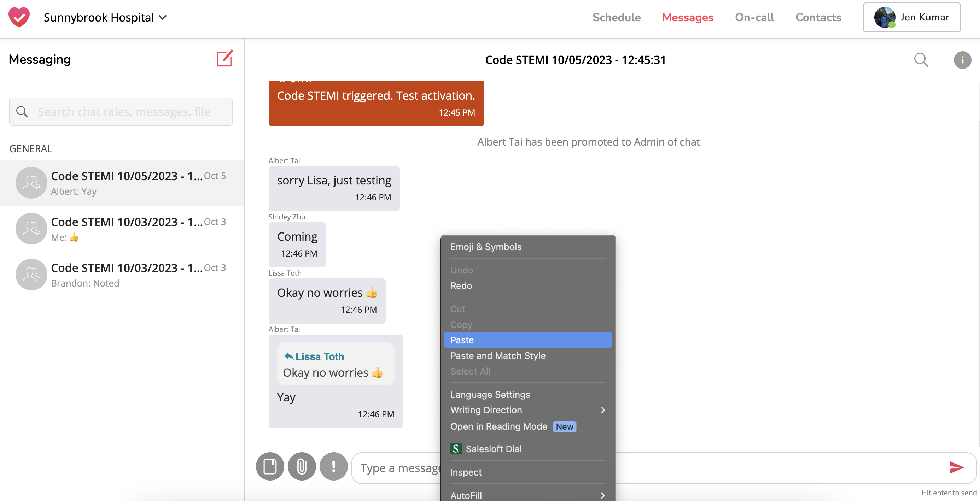Viewport: 980px width, 501px height.
Task: Click the 'sorry Lisa, just testing' message
Action: [x=334, y=188]
